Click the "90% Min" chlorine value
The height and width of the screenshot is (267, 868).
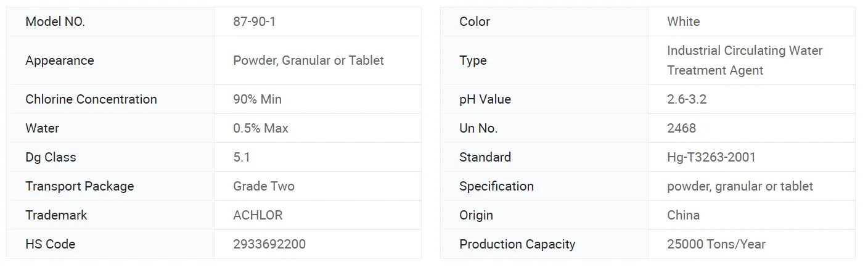[x=257, y=99]
